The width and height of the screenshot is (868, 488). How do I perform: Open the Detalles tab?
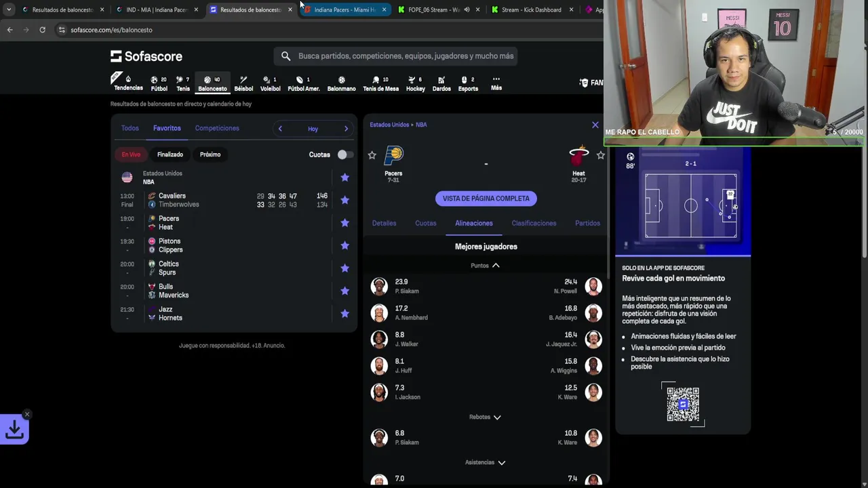(384, 223)
